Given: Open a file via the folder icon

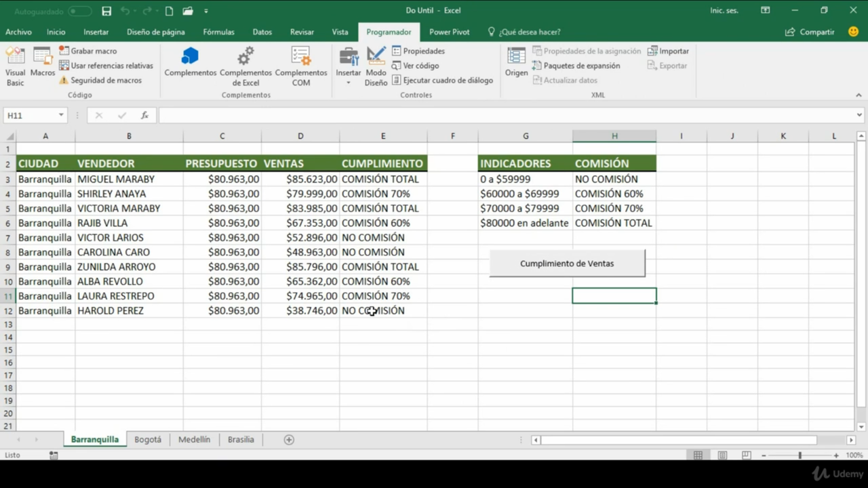Looking at the screenshot, I should 188,11.
